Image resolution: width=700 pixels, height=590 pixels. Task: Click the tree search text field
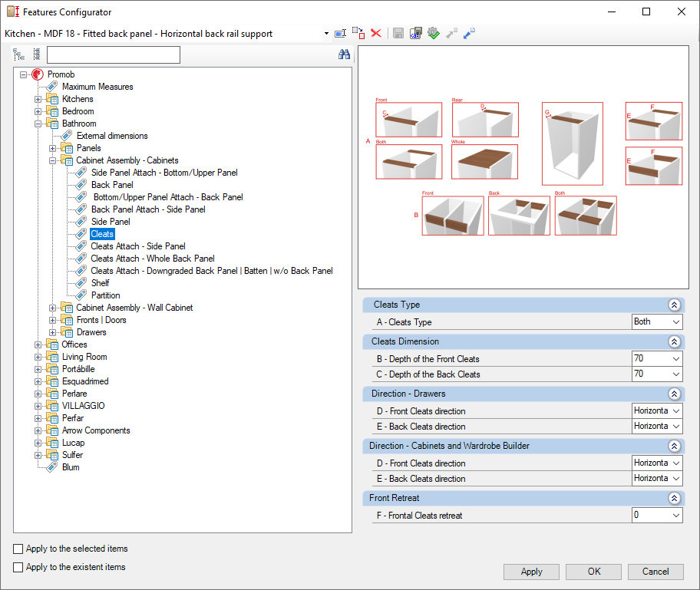114,55
